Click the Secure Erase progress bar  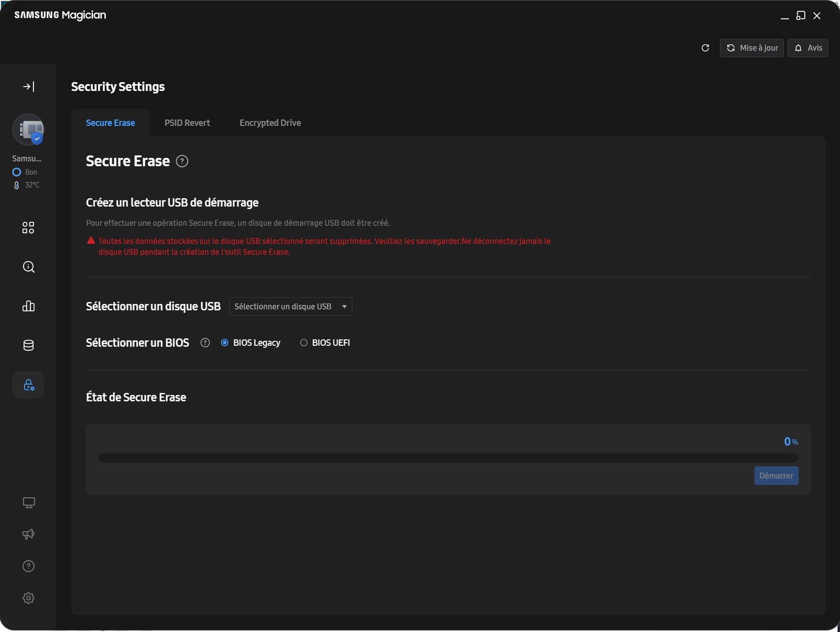pyautogui.click(x=448, y=458)
